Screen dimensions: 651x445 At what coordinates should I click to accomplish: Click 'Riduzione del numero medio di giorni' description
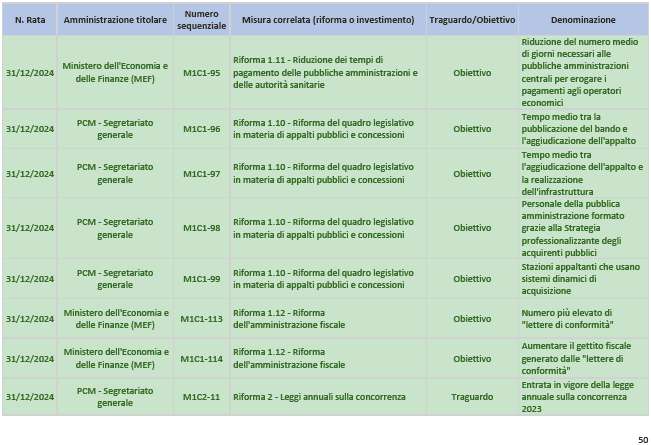[x=583, y=73]
